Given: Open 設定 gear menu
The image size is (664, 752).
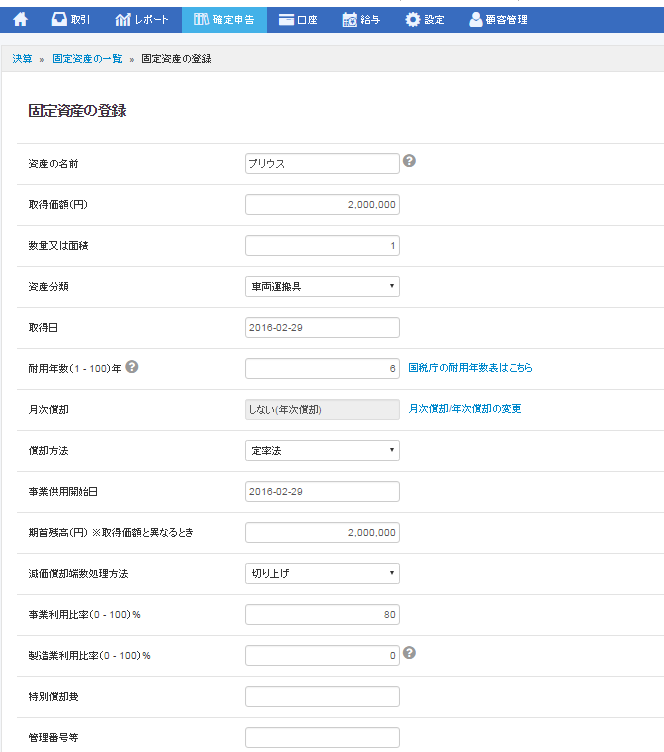Looking at the screenshot, I should pyautogui.click(x=425, y=19).
